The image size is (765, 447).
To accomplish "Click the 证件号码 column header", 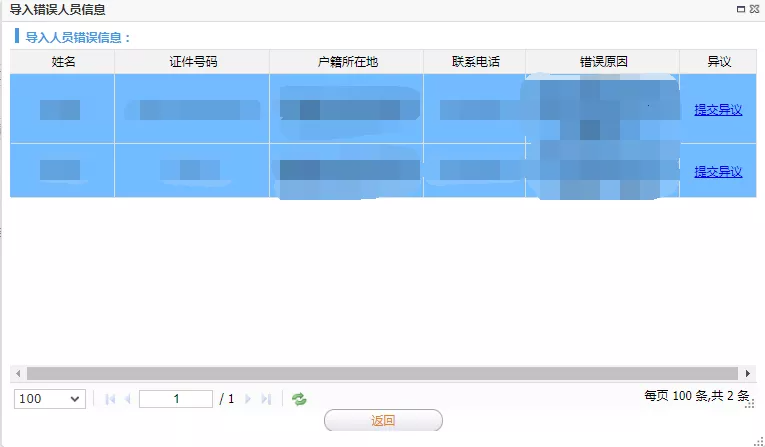I will coord(192,62).
